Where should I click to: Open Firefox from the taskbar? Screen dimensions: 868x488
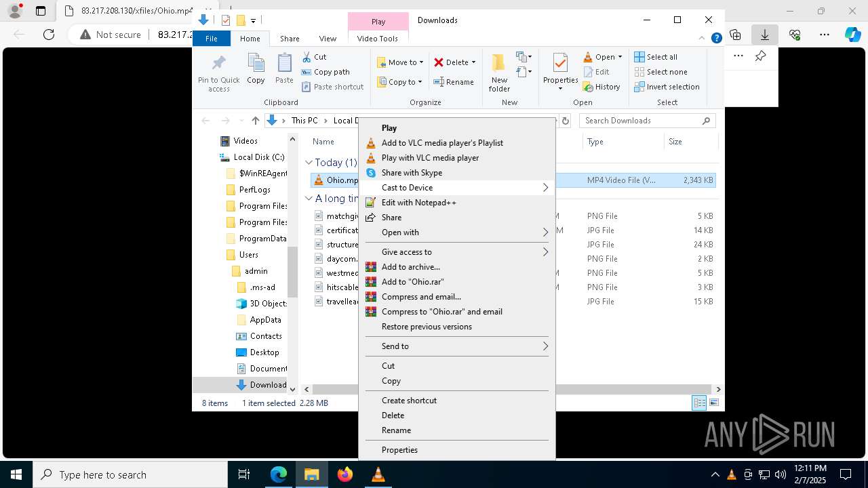tap(345, 474)
